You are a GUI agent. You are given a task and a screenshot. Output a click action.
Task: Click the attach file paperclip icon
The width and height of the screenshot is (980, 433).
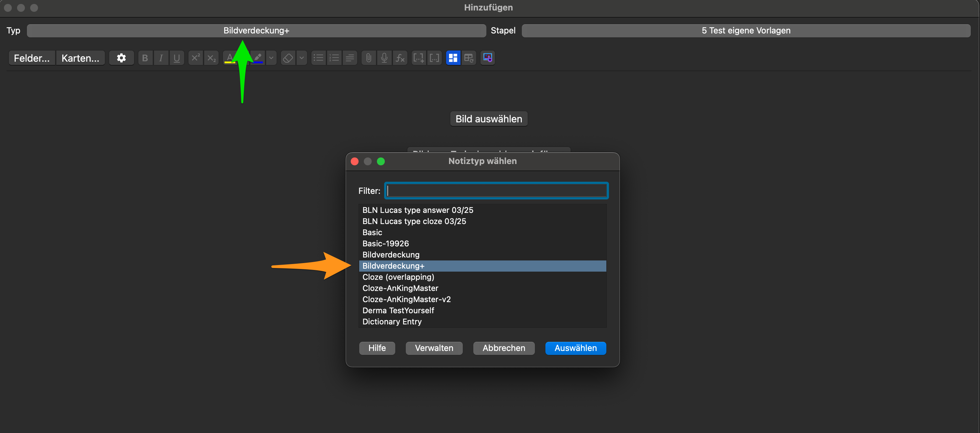[x=368, y=58]
